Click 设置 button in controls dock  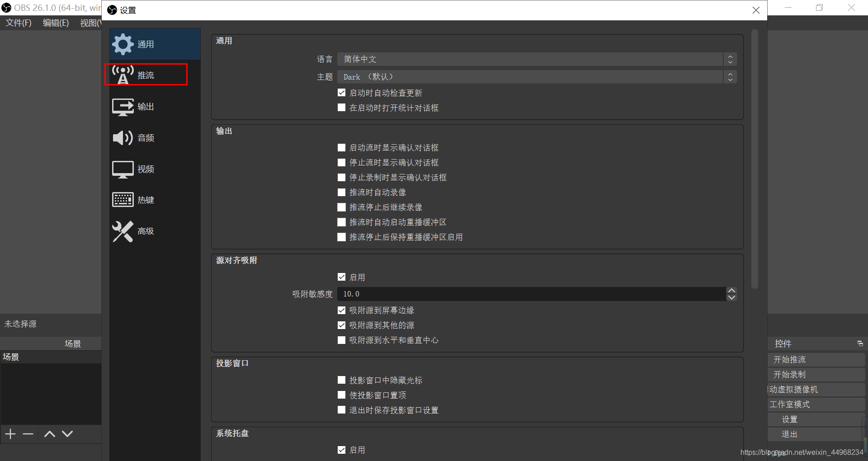pos(816,419)
